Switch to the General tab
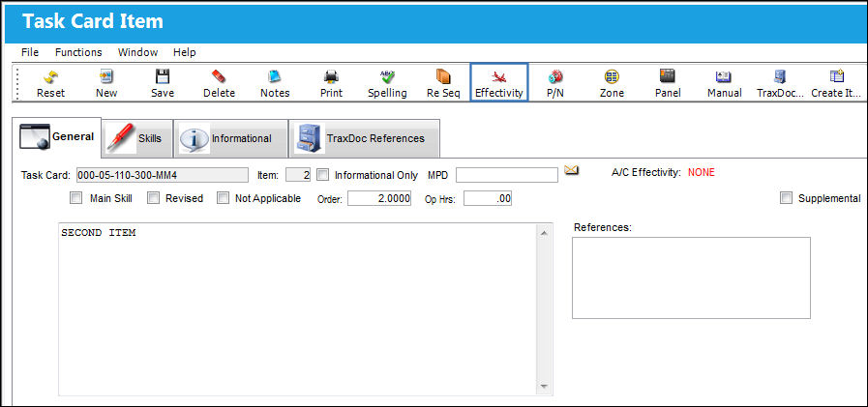The height and width of the screenshot is (407, 868). tap(57, 137)
